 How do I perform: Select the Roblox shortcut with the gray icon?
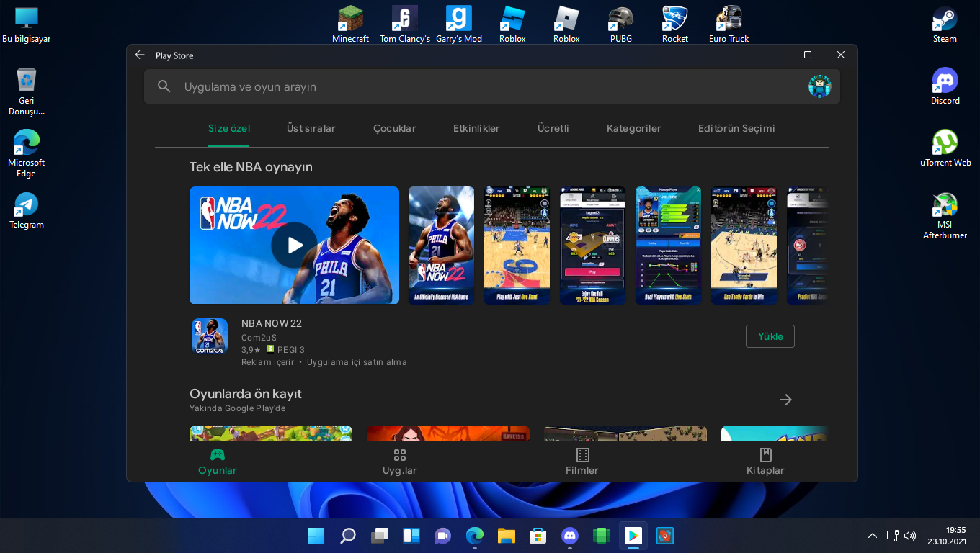coord(566,24)
